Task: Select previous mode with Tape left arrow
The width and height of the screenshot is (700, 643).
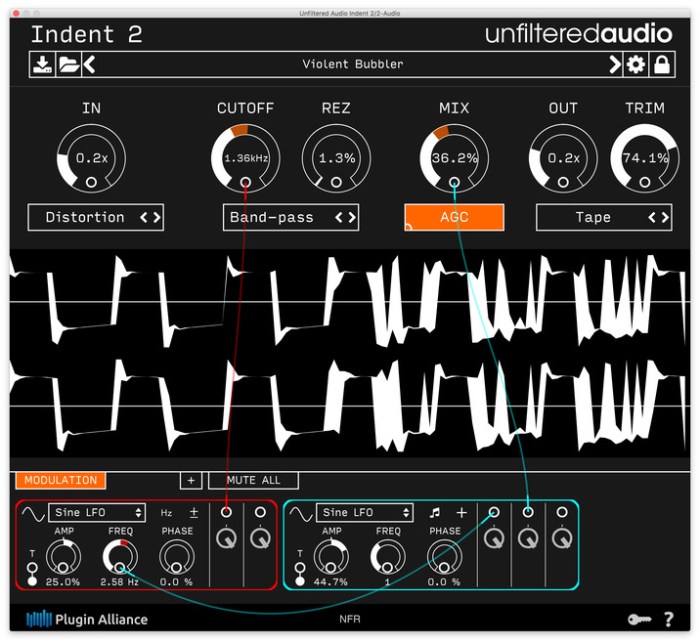Action: pyautogui.click(x=652, y=217)
